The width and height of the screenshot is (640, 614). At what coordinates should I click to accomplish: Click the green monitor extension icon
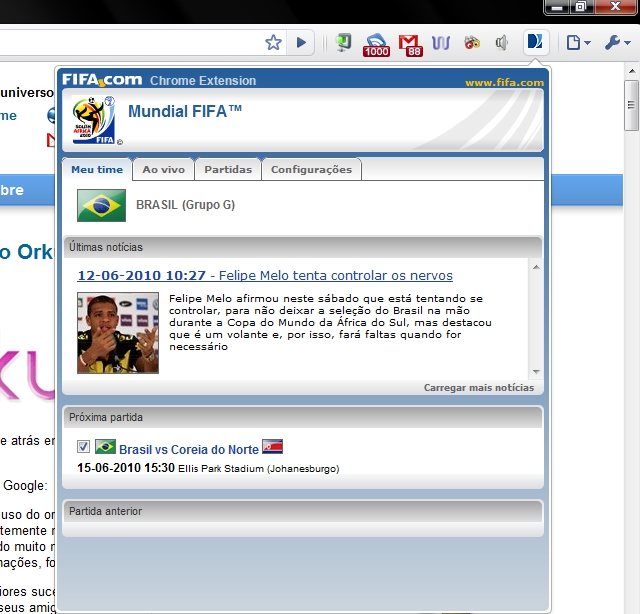344,43
